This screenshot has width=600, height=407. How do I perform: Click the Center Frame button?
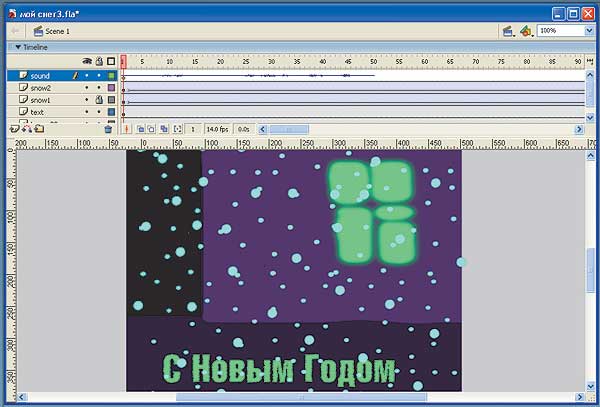(127, 129)
